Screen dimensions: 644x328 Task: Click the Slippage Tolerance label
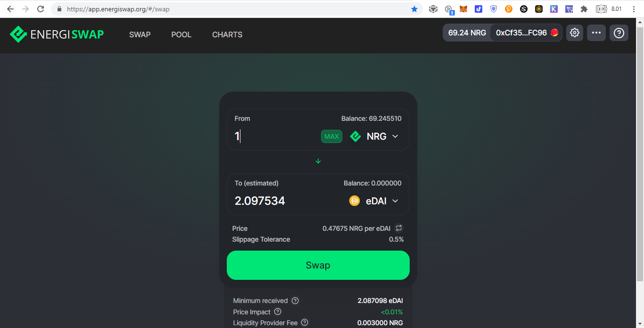pos(261,239)
